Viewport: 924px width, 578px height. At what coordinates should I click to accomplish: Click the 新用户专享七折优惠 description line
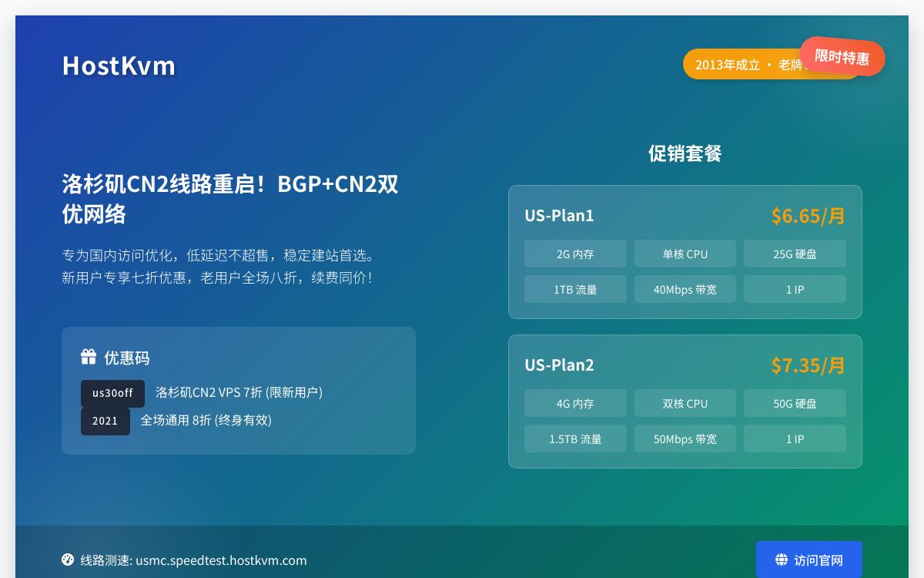(x=218, y=277)
